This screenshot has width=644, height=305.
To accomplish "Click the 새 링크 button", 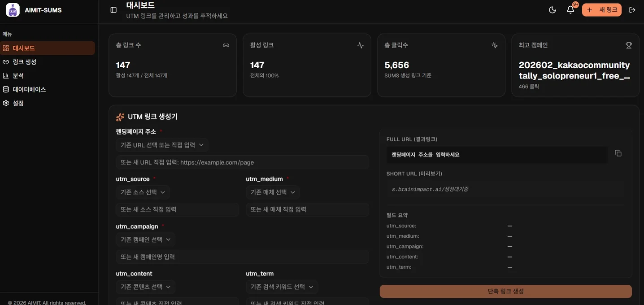I will click(602, 10).
